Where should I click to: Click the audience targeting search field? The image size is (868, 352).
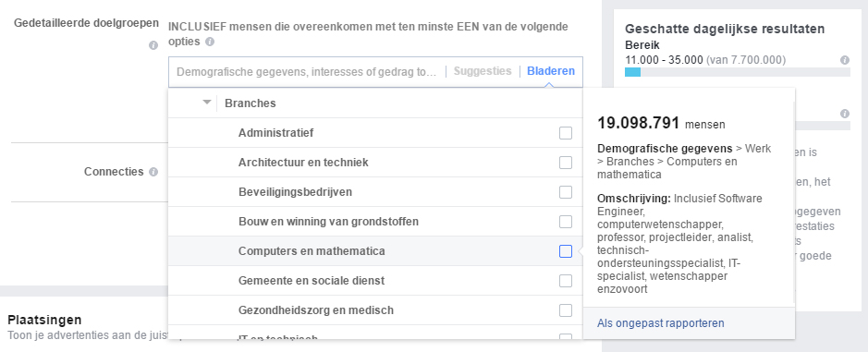point(307,71)
